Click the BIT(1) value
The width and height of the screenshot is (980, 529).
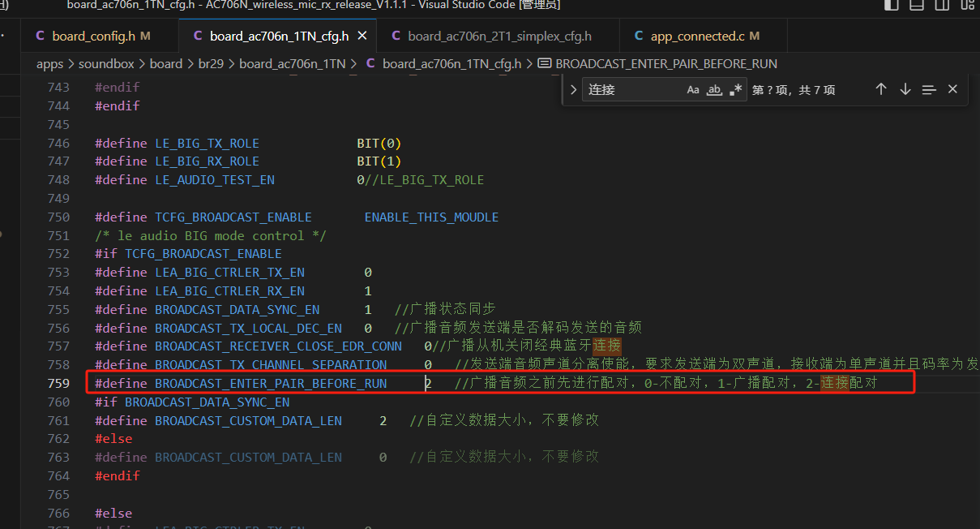click(x=379, y=161)
